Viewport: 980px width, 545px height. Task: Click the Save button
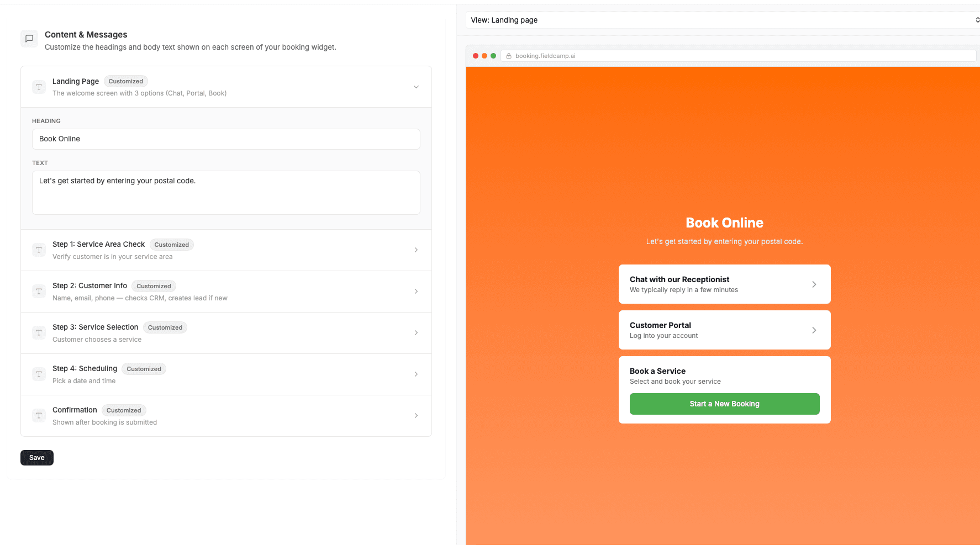tap(36, 457)
